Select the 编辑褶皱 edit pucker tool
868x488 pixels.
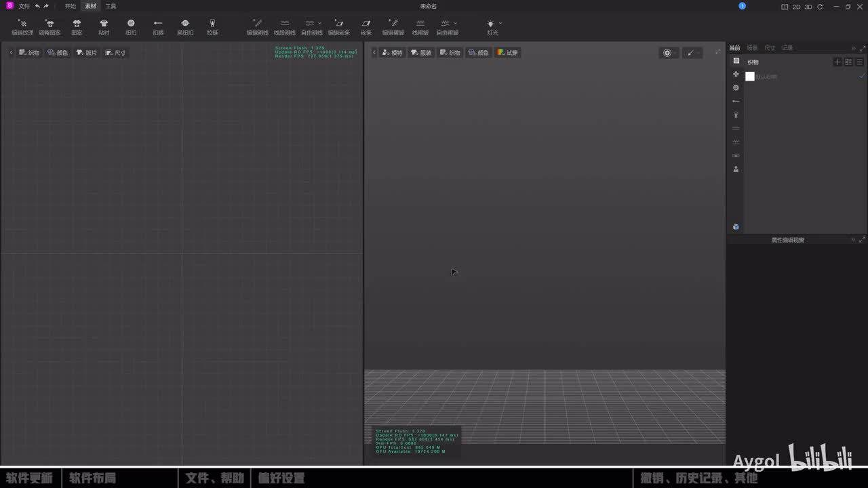click(393, 27)
